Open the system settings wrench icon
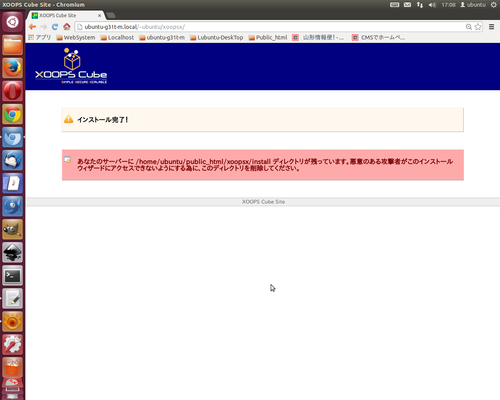Screen dimensions: 500x400 [12, 345]
